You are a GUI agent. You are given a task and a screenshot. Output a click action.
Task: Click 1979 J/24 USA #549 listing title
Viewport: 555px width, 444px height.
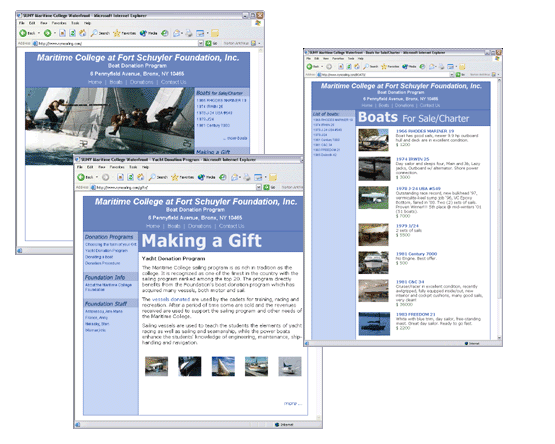(x=418, y=189)
